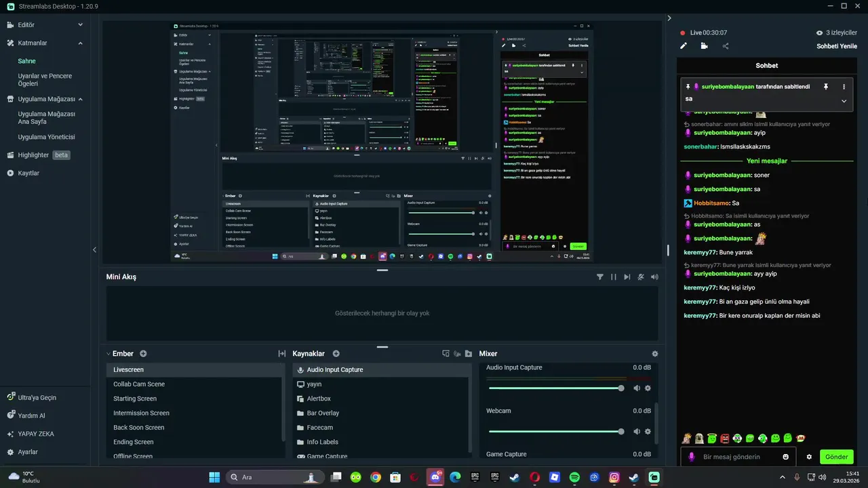Image resolution: width=868 pixels, height=488 pixels.
Task: Select the Intermission Screen scene
Action: click(195, 413)
